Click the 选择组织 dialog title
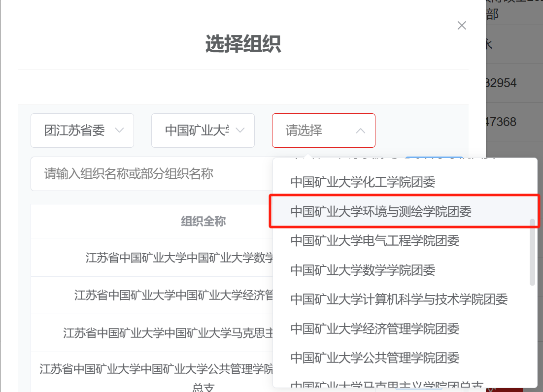543x392 pixels. pos(243,44)
